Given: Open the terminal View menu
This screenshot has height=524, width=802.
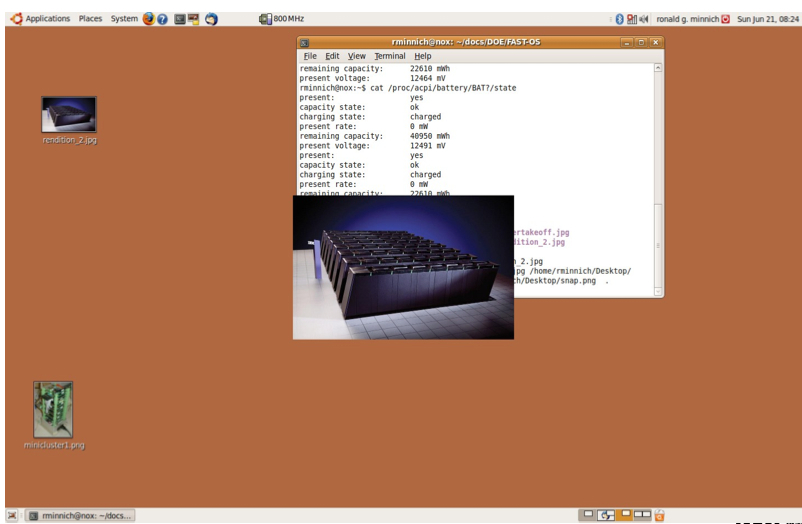Looking at the screenshot, I should [357, 56].
